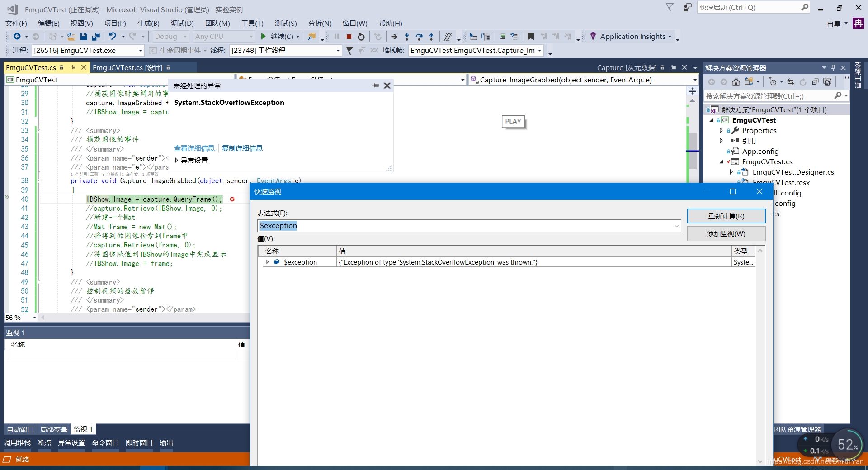Split the editor with the splitter icon
Image resolution: width=868 pixels, height=470 pixels.
[692, 91]
